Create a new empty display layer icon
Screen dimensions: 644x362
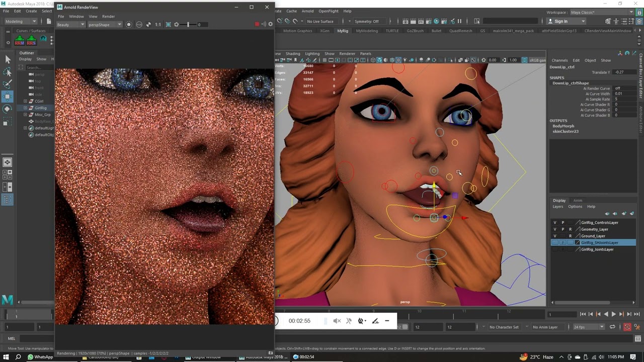tap(624, 214)
